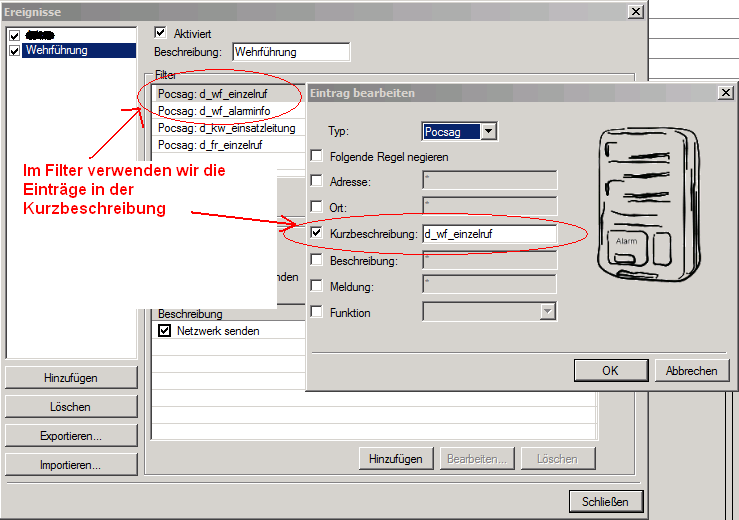
Task: Close the Ereignisse window
Action: click(x=635, y=11)
